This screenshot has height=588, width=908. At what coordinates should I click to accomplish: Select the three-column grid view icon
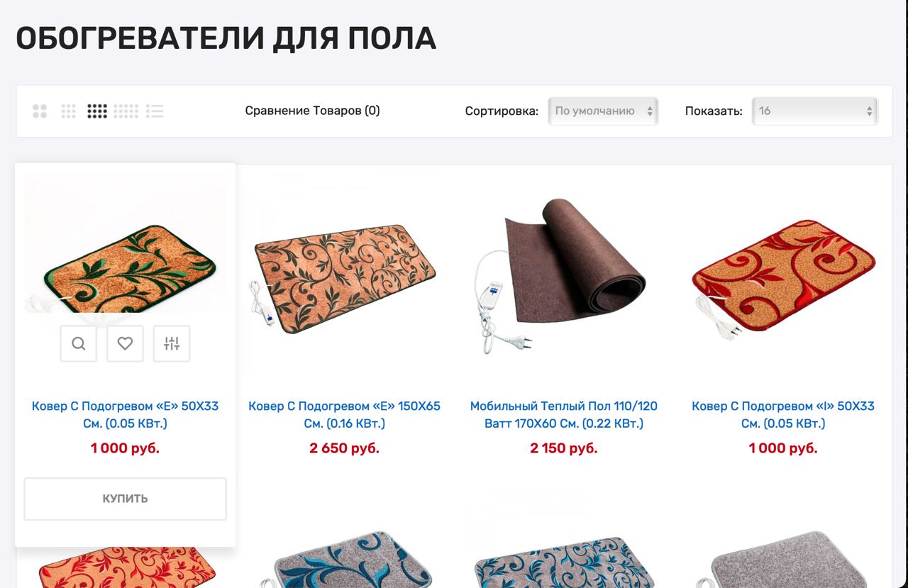pyautogui.click(x=68, y=111)
